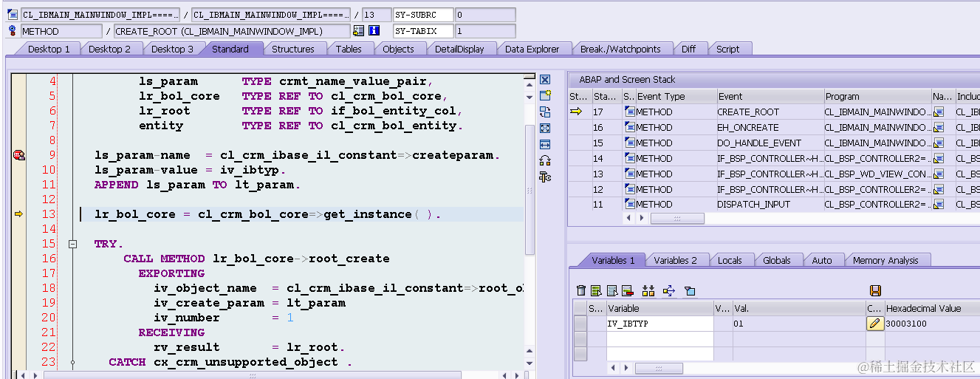Click the new tool icon below the close icon
The height and width of the screenshot is (379, 980).
[x=545, y=96]
